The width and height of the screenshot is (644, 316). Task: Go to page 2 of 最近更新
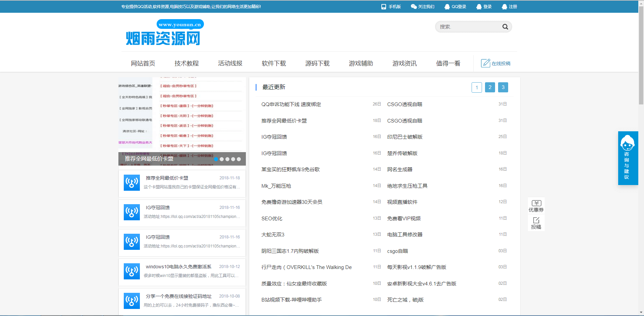coord(490,87)
